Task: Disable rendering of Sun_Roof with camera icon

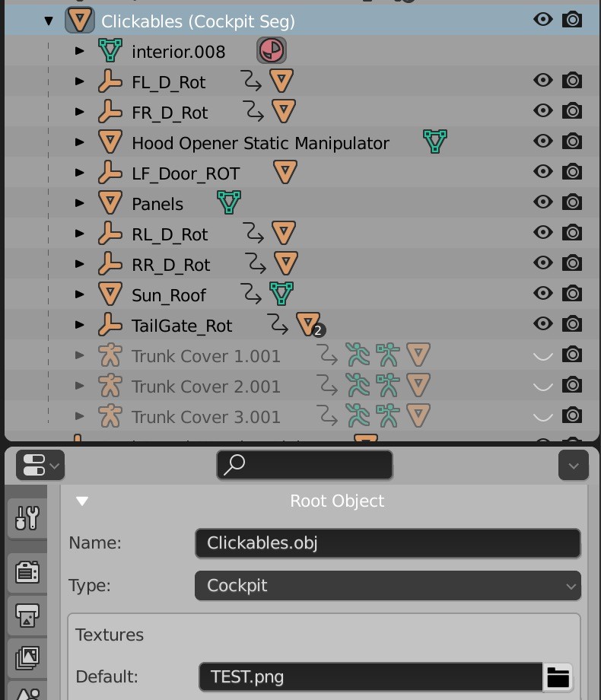Action: coord(572,293)
